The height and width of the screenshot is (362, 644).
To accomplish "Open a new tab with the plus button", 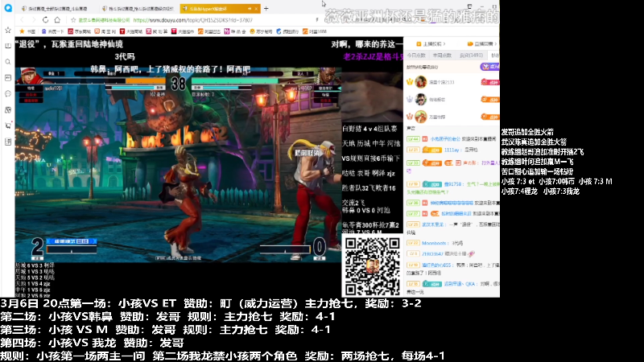I will tap(266, 8).
